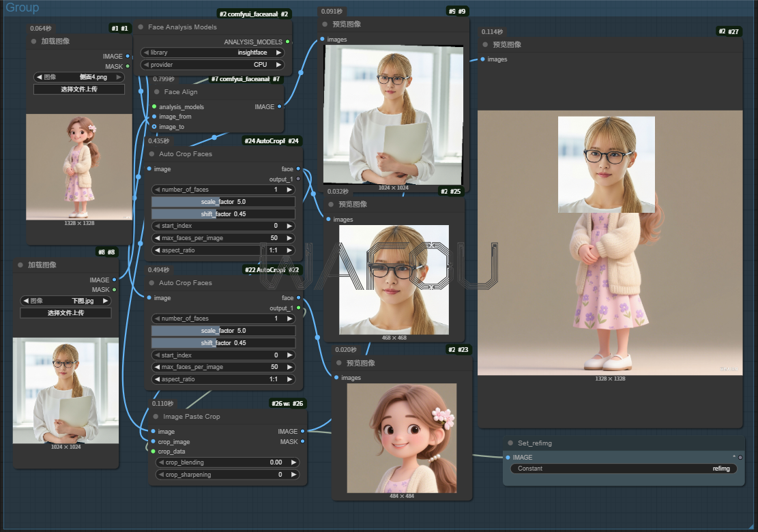Change aspect_ratio 1:1 in #24 AutoCrop
This screenshot has width=758, height=532.
(x=223, y=250)
